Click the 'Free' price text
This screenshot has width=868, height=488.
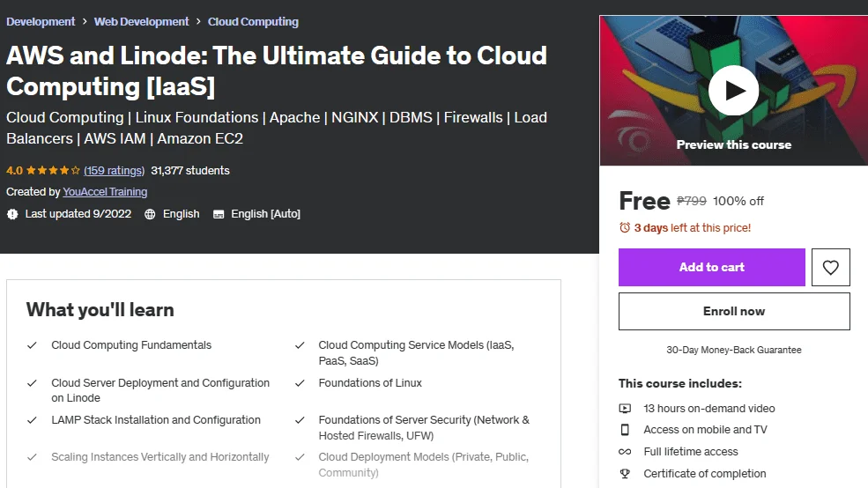tap(644, 201)
